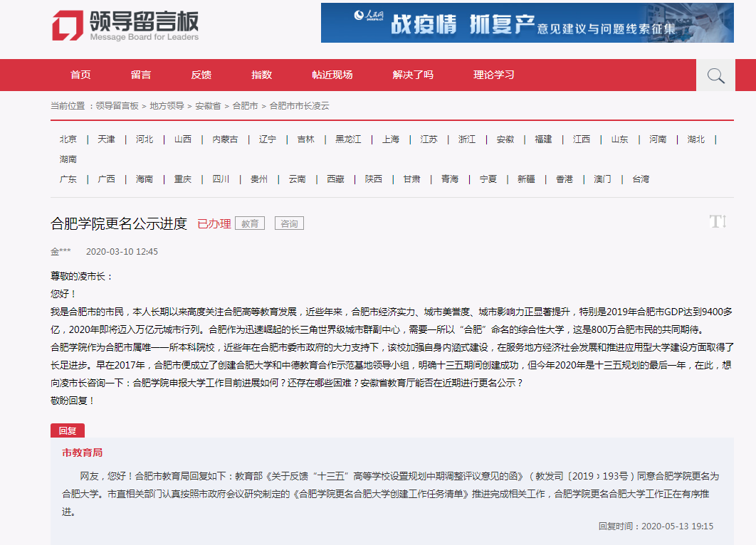Screen dimensions: 756x545
Task: Click post title 合肥学院更名公示进度
Action: 119,223
